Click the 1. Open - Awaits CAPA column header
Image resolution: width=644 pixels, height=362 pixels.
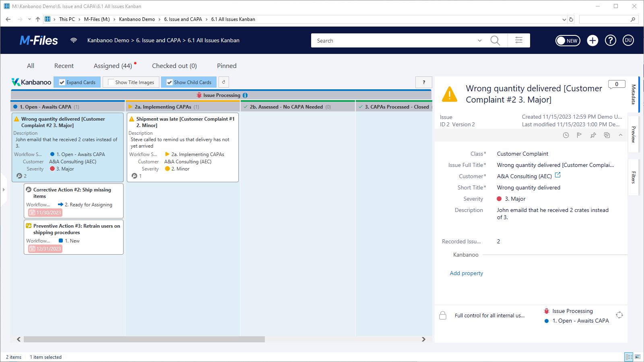click(68, 107)
